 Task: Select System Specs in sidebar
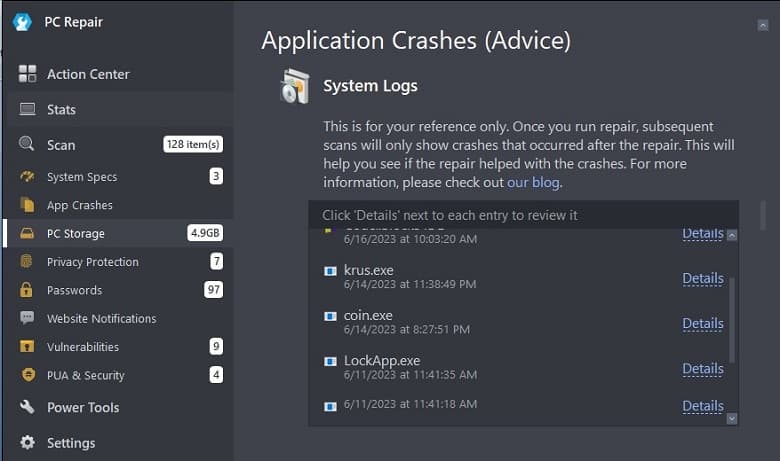[118, 177]
